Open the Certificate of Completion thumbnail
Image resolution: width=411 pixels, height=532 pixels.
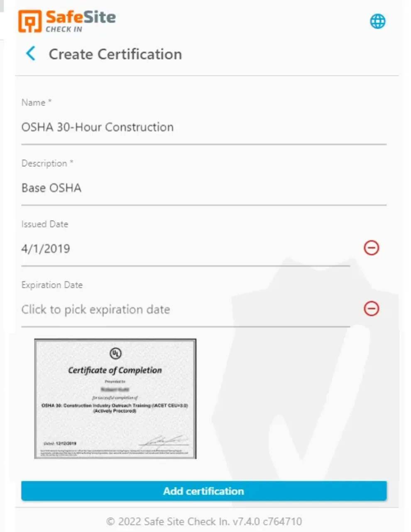click(115, 398)
